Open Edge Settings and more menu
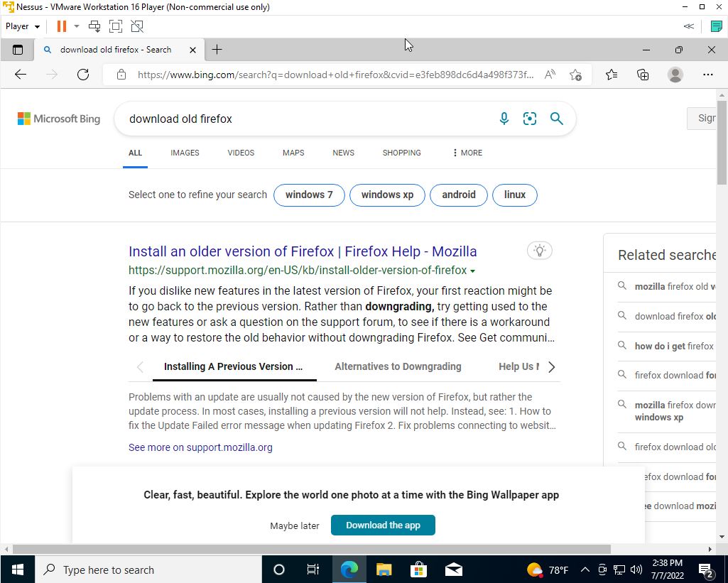This screenshot has height=583, width=728. coord(708,75)
